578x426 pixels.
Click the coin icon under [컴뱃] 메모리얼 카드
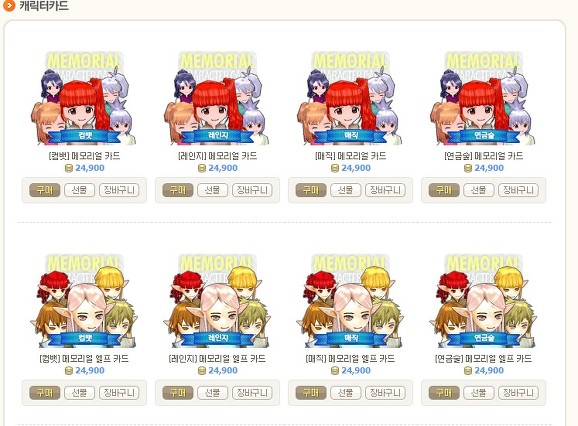click(x=69, y=168)
